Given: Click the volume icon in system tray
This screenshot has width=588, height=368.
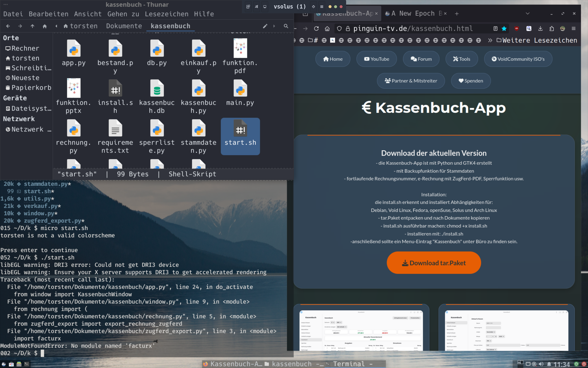Looking at the screenshot, I should 541,364.
